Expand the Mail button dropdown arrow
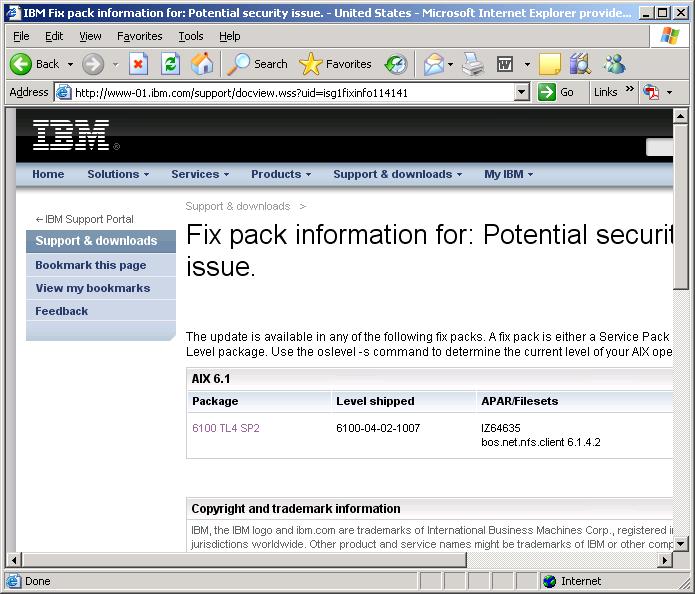Image resolution: width=695 pixels, height=594 pixels. [x=451, y=64]
